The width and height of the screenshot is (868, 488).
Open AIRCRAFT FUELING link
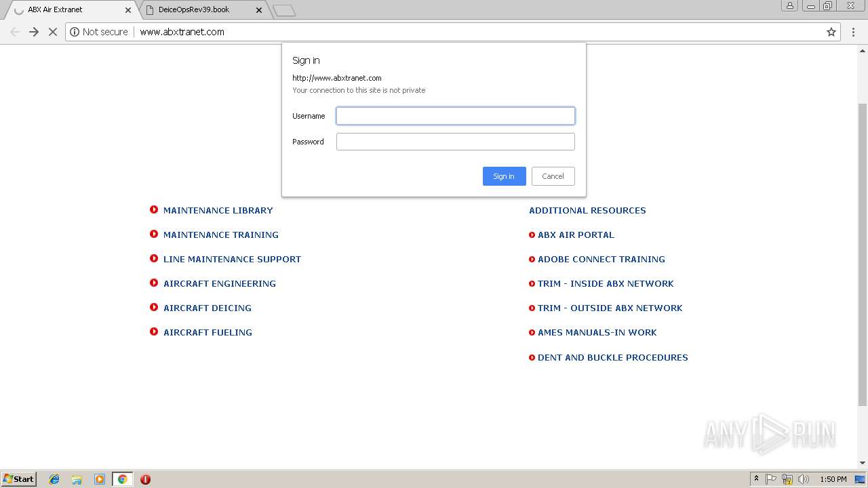208,333
